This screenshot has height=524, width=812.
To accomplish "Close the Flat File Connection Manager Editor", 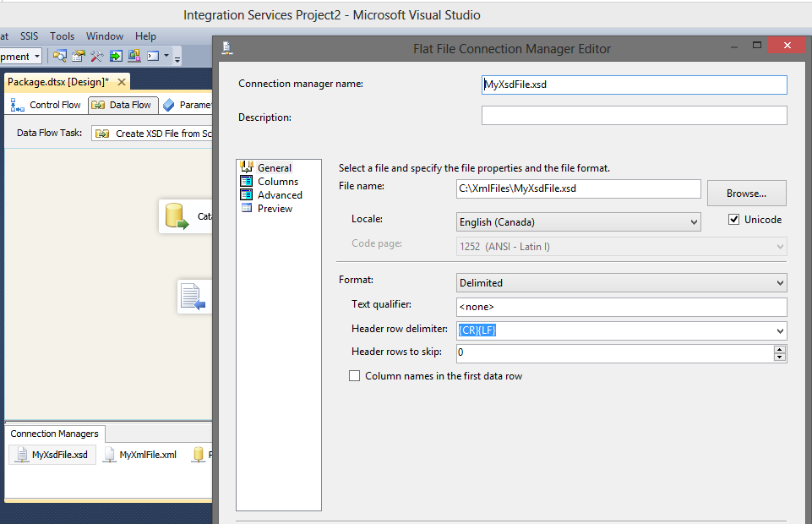I will (787, 46).
